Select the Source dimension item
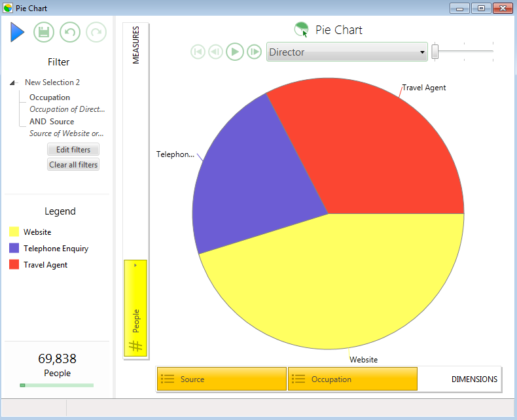Screen dimensions: 517x420 tap(222, 379)
